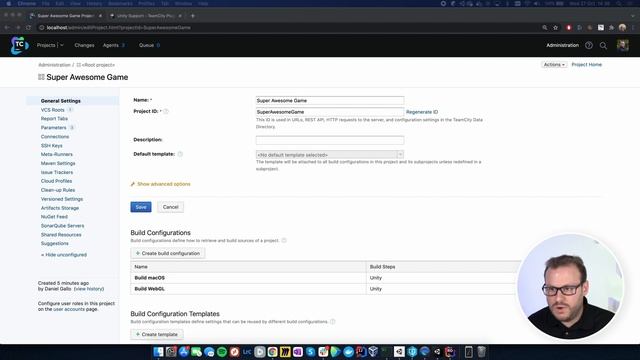The image size is (640, 360).
Task: Select Parameters in the sidebar
Action: [x=53, y=127]
